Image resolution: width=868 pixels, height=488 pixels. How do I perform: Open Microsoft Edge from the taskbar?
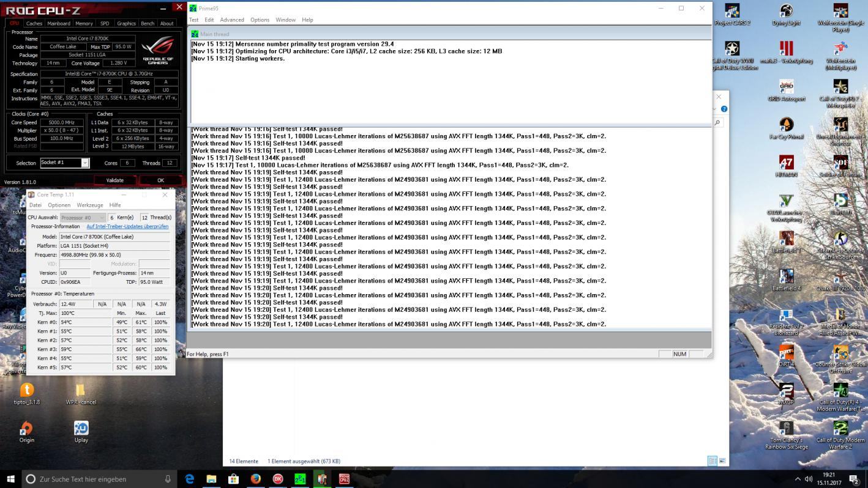(190, 479)
